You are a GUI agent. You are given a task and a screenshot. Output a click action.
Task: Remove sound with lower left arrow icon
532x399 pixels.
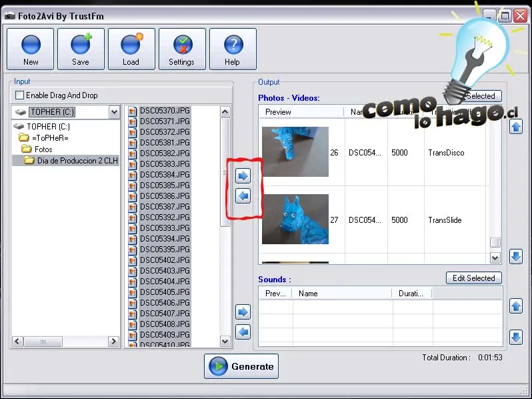pos(243,332)
